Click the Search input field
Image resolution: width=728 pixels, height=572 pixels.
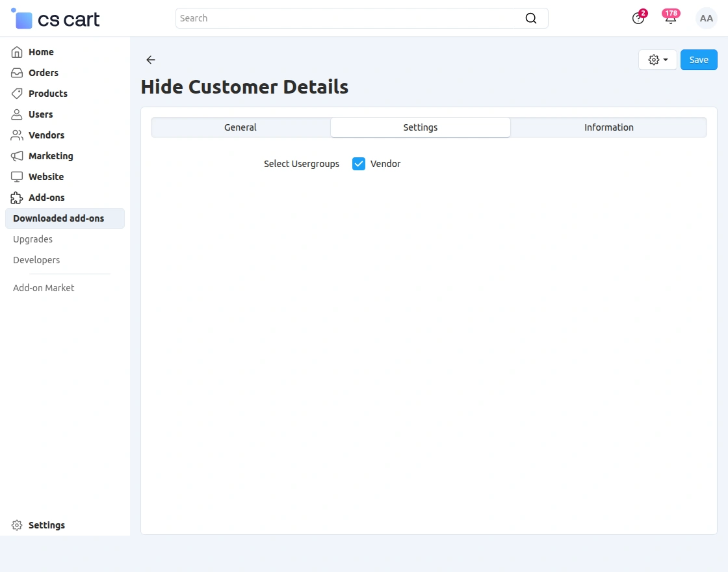coord(350,18)
